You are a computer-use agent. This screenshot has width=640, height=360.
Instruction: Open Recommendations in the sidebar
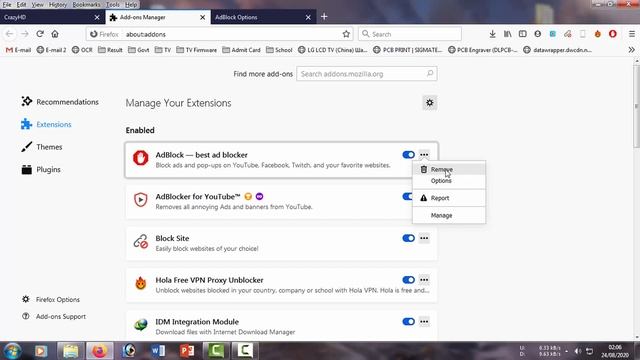click(60, 102)
